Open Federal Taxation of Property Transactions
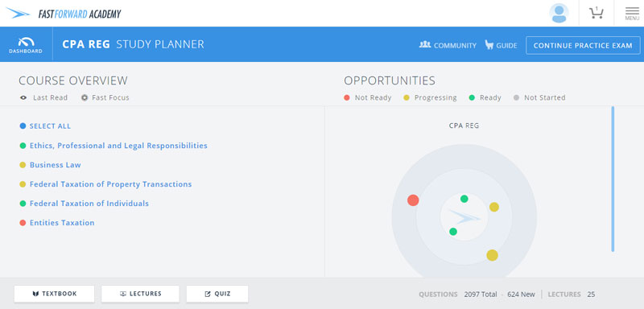644x309 pixels. pos(110,184)
